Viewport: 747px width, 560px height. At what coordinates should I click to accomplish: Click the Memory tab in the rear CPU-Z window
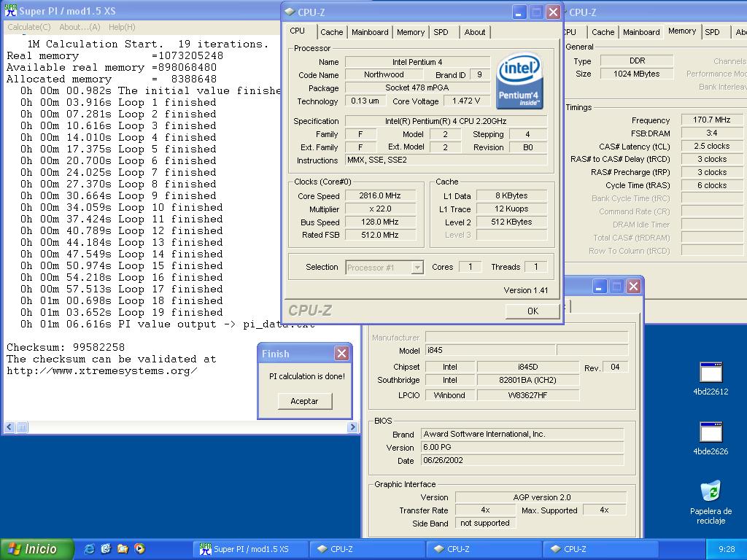[x=682, y=31]
